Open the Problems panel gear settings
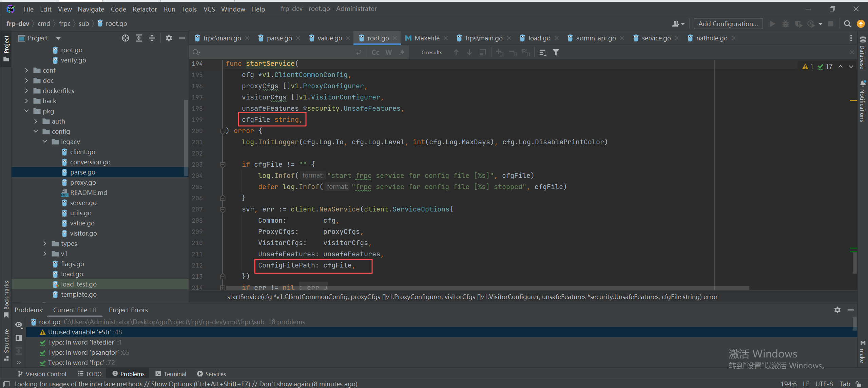The image size is (868, 388). tap(837, 310)
